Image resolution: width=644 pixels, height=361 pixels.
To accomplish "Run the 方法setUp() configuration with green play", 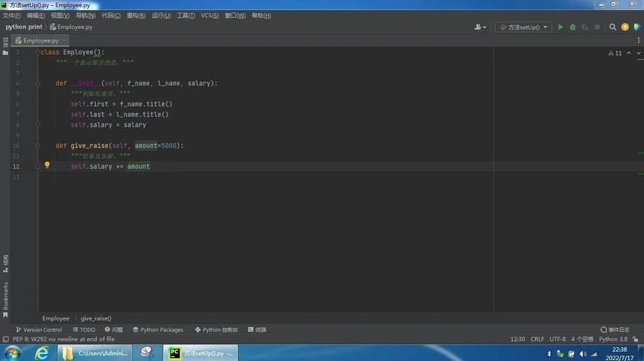I will point(560,27).
